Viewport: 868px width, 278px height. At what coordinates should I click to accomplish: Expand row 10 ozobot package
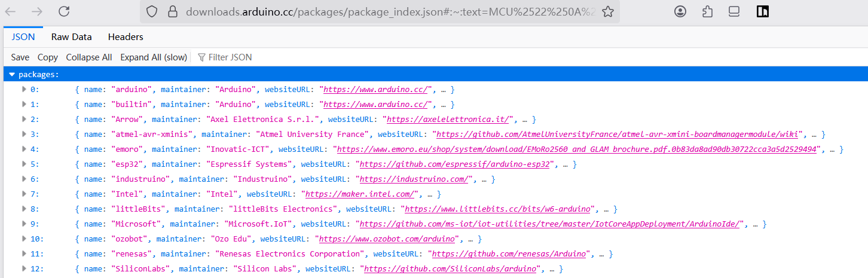pos(25,239)
